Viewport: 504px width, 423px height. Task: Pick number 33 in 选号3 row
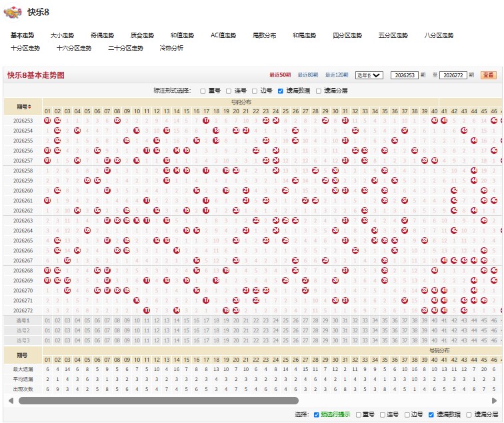point(365,340)
